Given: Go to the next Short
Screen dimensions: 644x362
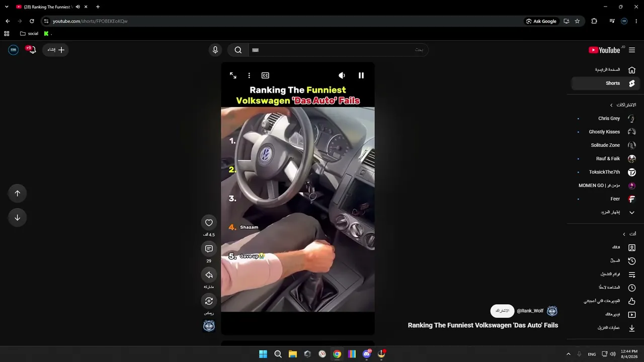Looking at the screenshot, I should [17, 218].
